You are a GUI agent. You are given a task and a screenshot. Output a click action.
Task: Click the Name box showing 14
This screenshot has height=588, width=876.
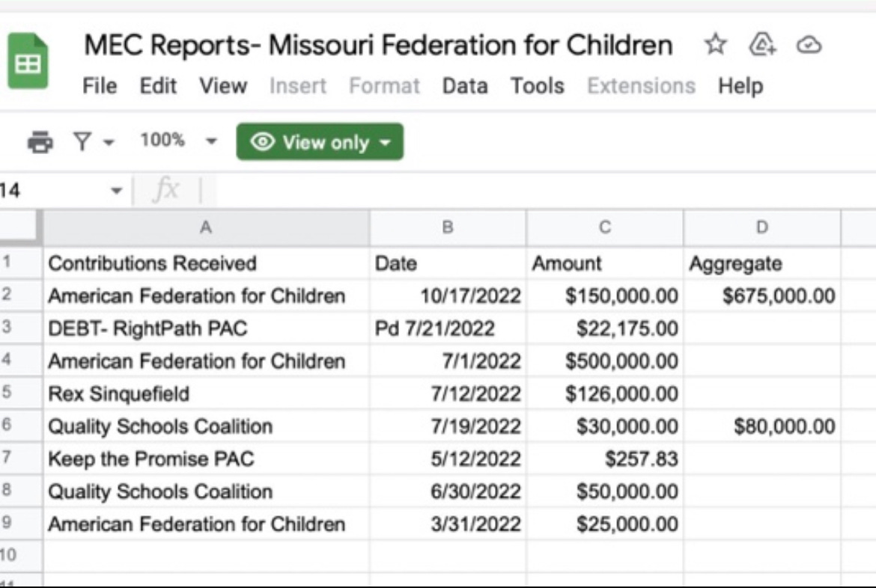pos(56,191)
